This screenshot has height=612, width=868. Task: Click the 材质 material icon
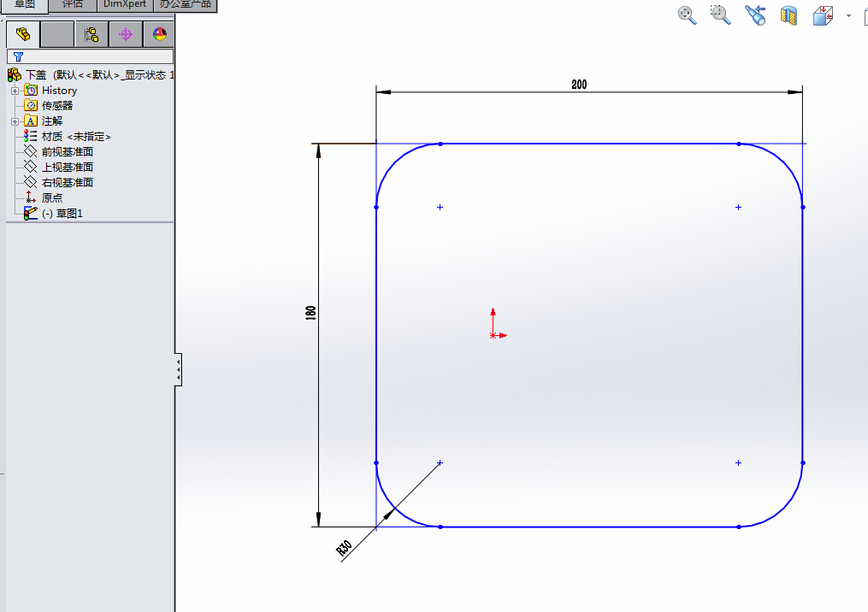click(31, 136)
